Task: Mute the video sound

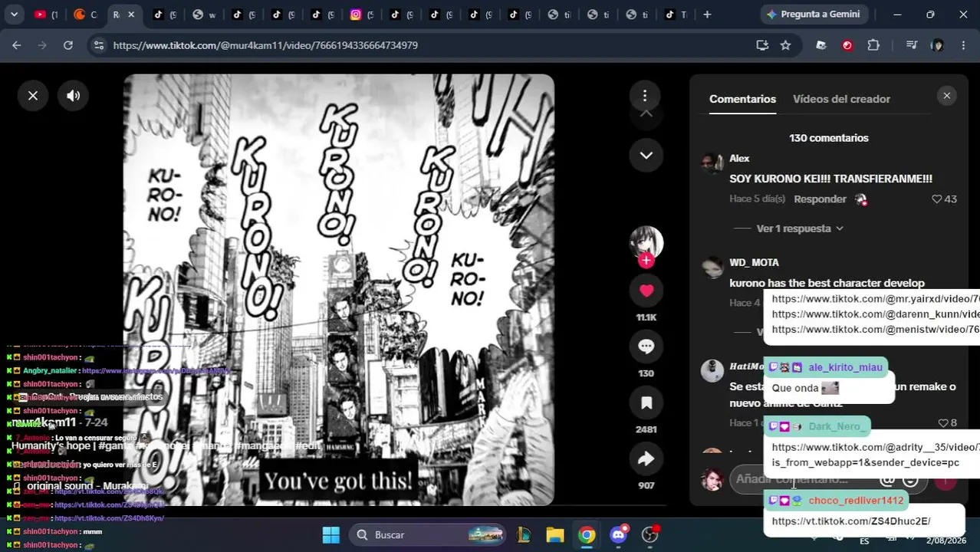Action: click(x=74, y=96)
